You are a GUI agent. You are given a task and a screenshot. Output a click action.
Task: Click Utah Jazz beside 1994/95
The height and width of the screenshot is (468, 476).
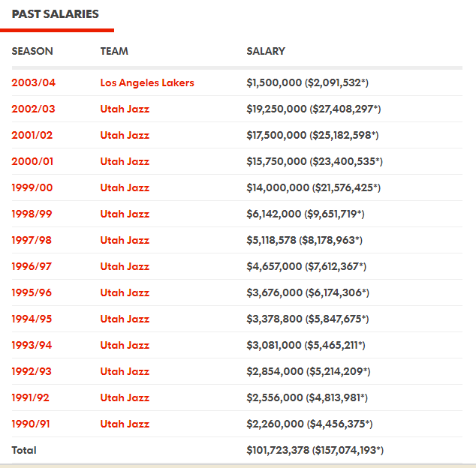[x=125, y=319]
